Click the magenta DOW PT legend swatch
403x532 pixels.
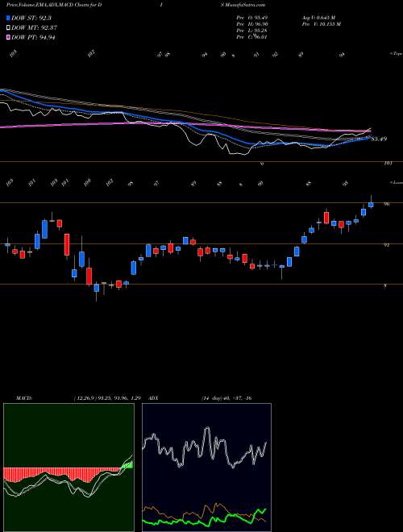click(9, 37)
